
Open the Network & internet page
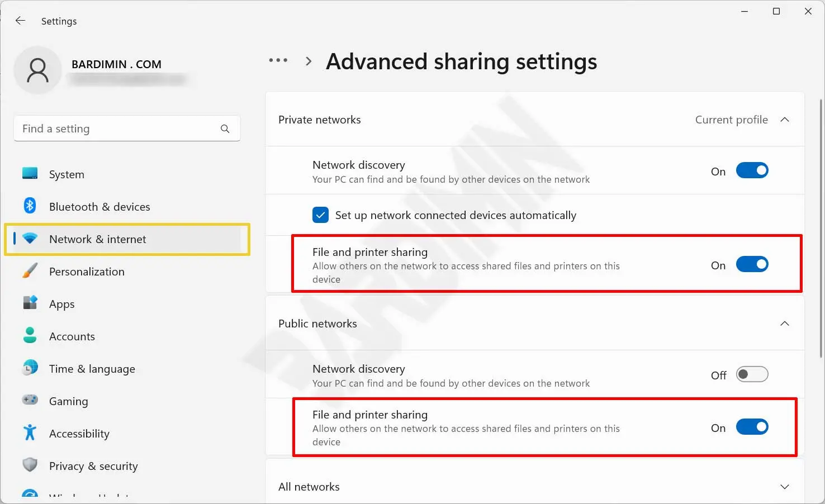coord(98,239)
